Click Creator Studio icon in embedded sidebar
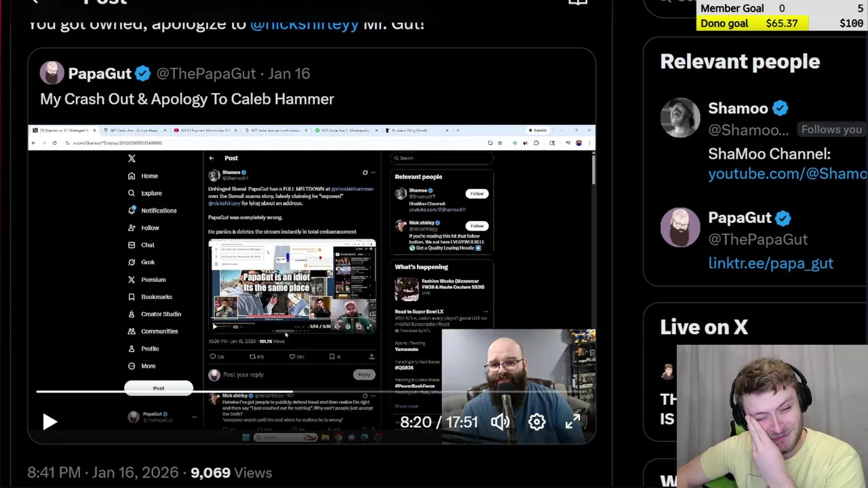Image resolution: width=868 pixels, height=488 pixels. coord(132,314)
